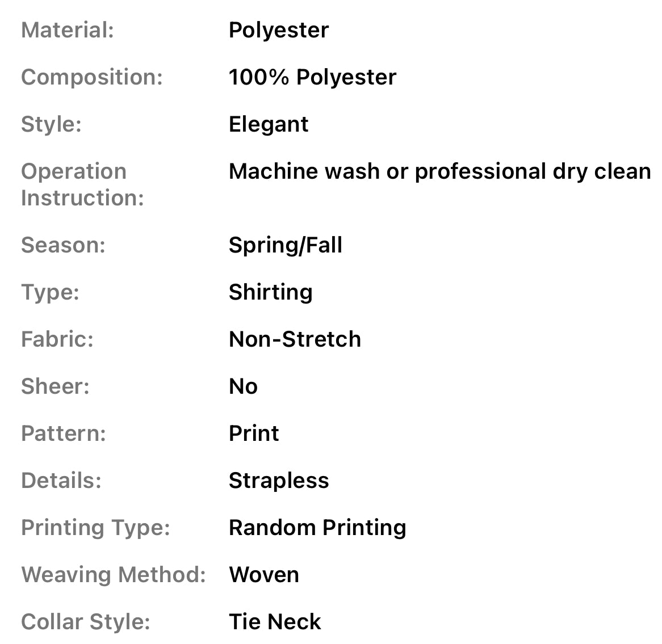This screenshot has width=662, height=644.
Task: Click the Tie Neck collar value
Action: [x=275, y=622]
